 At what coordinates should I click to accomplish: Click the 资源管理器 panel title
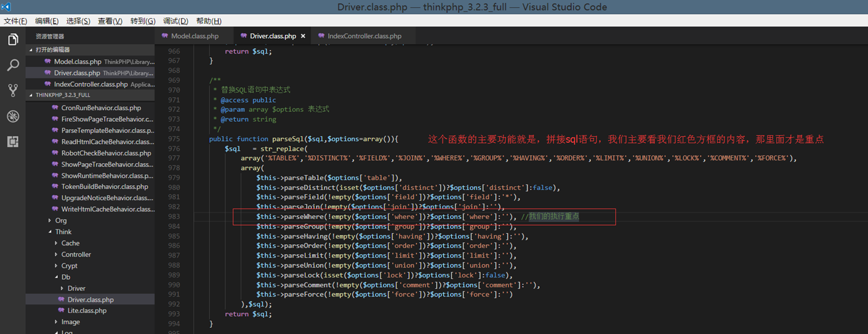[x=50, y=36]
